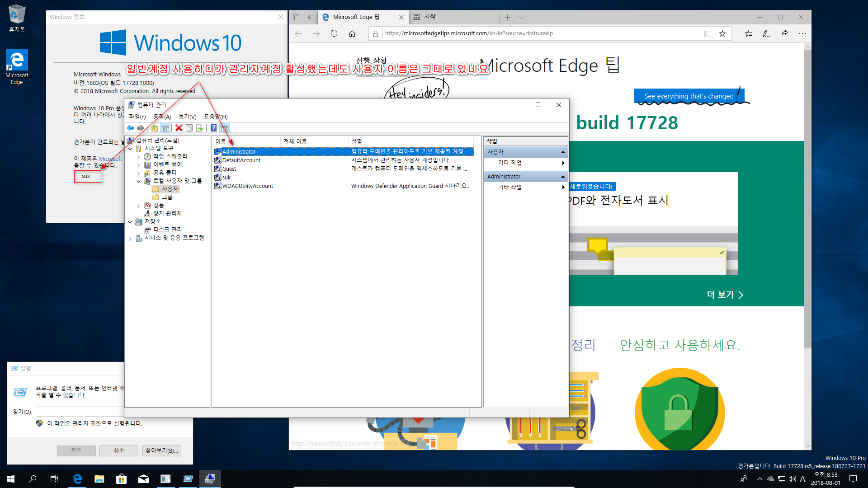868x488 pixels.
Task: Click the Export List toolbar icon
Action: [200, 128]
